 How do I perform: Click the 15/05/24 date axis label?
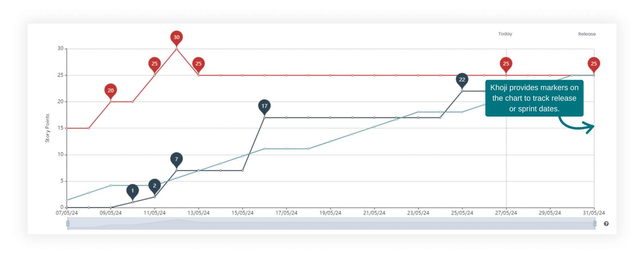click(242, 213)
